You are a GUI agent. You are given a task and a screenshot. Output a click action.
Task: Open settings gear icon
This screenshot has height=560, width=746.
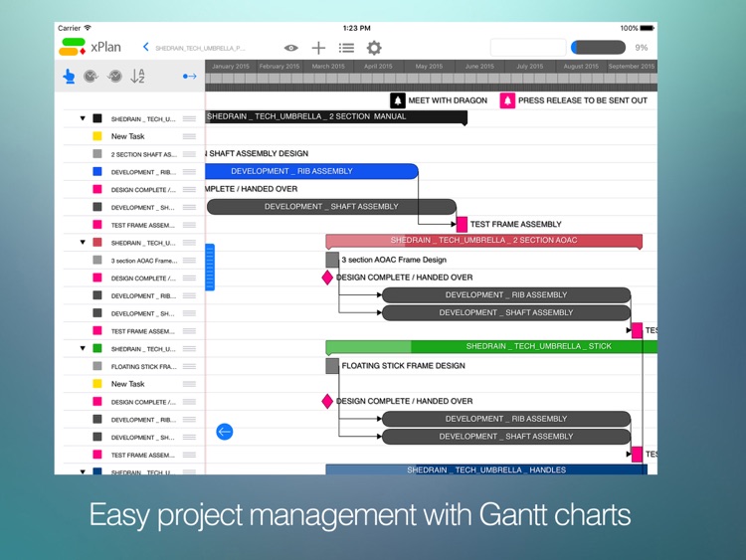tap(374, 48)
